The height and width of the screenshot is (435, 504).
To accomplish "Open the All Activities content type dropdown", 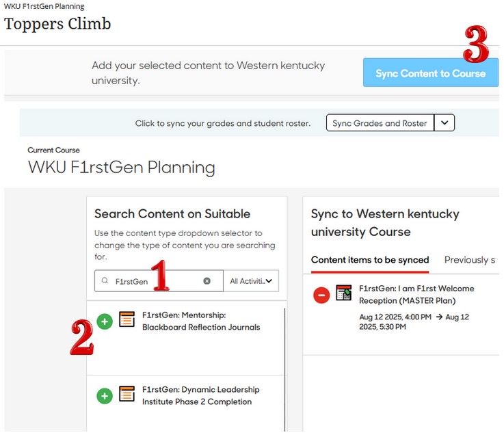I will click(x=251, y=281).
